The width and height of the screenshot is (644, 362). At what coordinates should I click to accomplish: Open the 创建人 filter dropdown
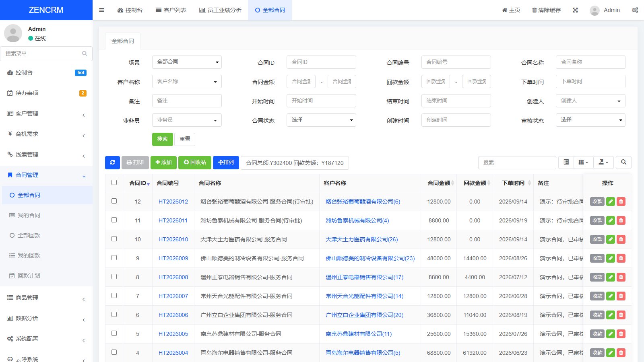[x=590, y=101]
